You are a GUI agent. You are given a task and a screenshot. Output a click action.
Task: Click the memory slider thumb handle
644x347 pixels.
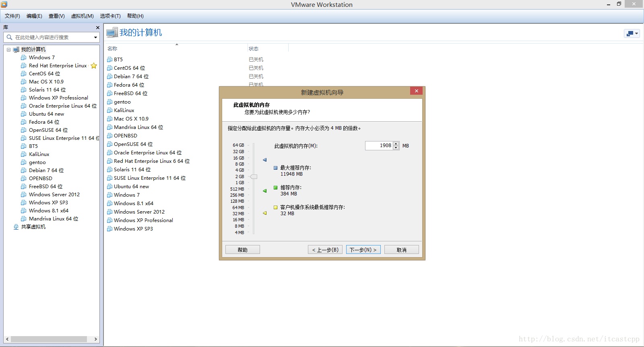[x=254, y=177]
